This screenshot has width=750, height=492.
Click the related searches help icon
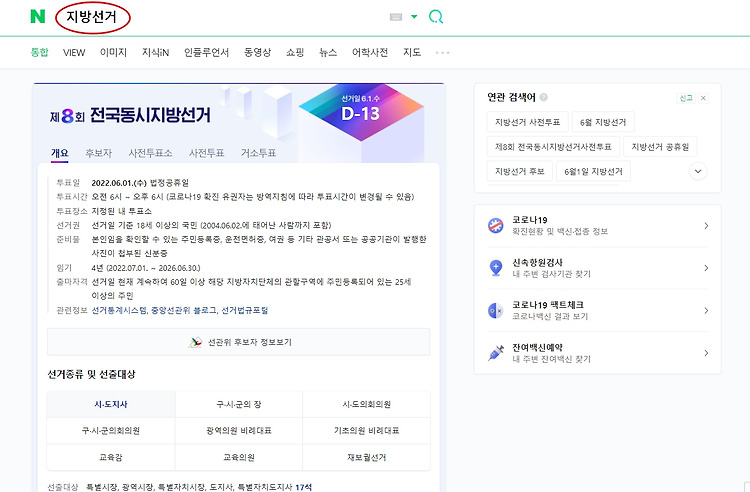(x=543, y=97)
